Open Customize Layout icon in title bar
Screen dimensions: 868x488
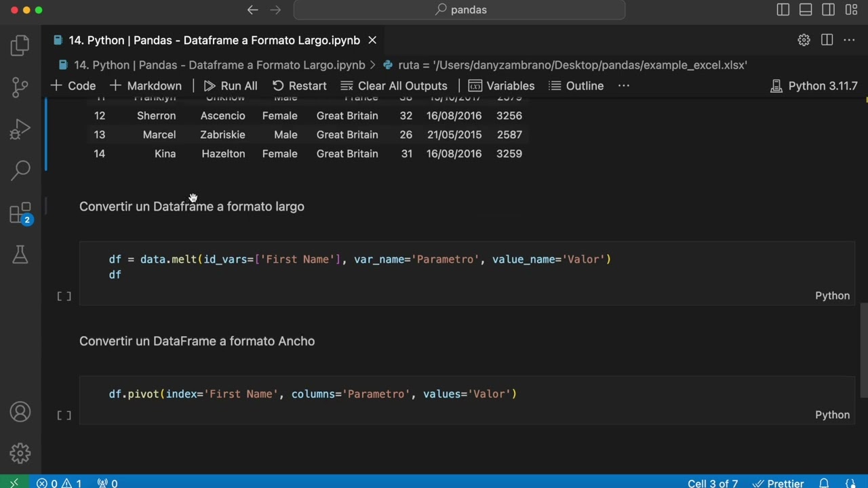(852, 9)
